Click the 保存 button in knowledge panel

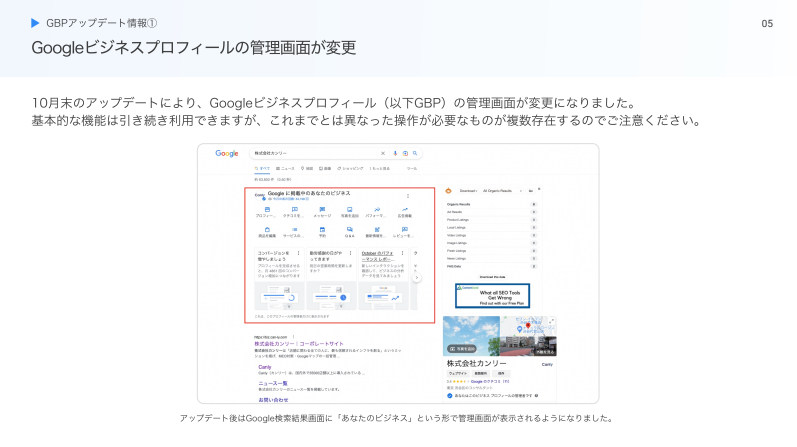tap(501, 373)
